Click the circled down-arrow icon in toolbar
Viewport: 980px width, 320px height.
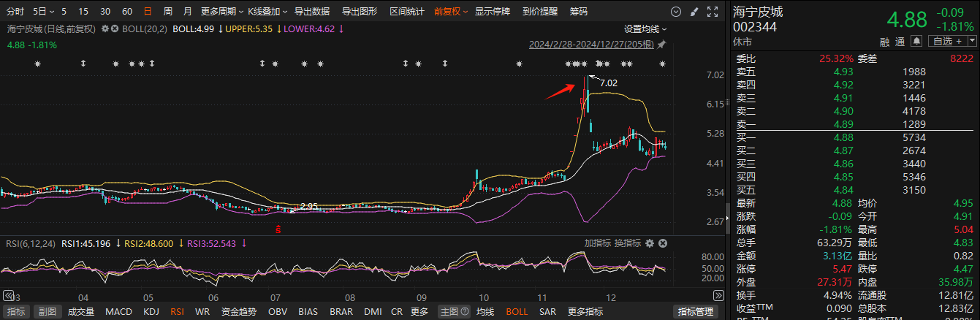tap(675, 12)
